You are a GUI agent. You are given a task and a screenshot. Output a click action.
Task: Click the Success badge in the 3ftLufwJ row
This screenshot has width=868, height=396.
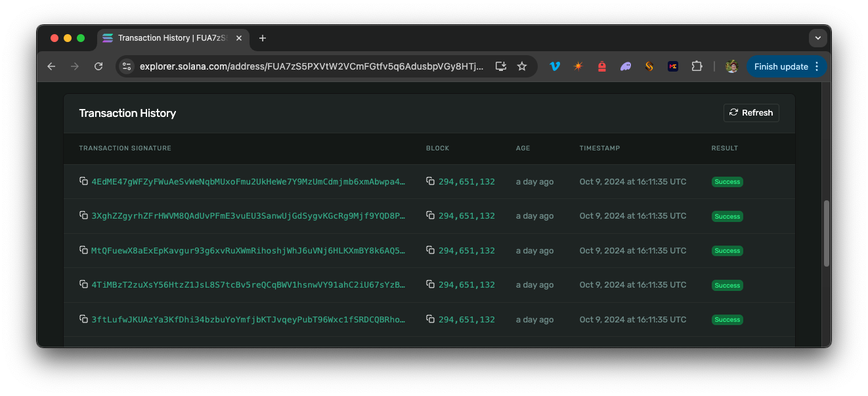[727, 320]
